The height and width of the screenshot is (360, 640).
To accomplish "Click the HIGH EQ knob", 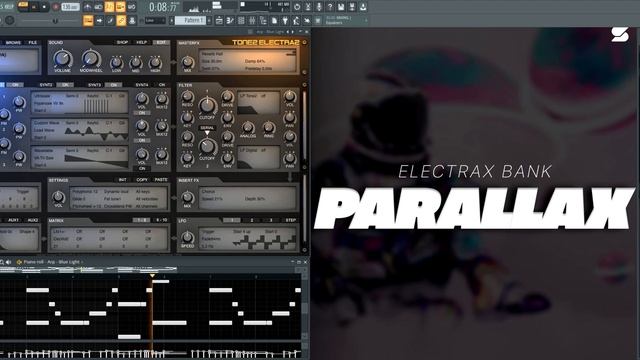I will (x=155, y=63).
